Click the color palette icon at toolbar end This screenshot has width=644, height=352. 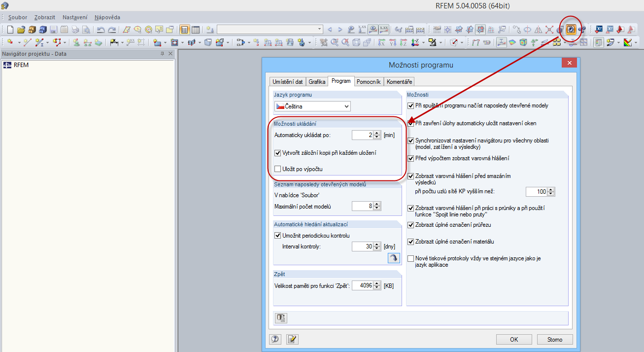click(628, 42)
